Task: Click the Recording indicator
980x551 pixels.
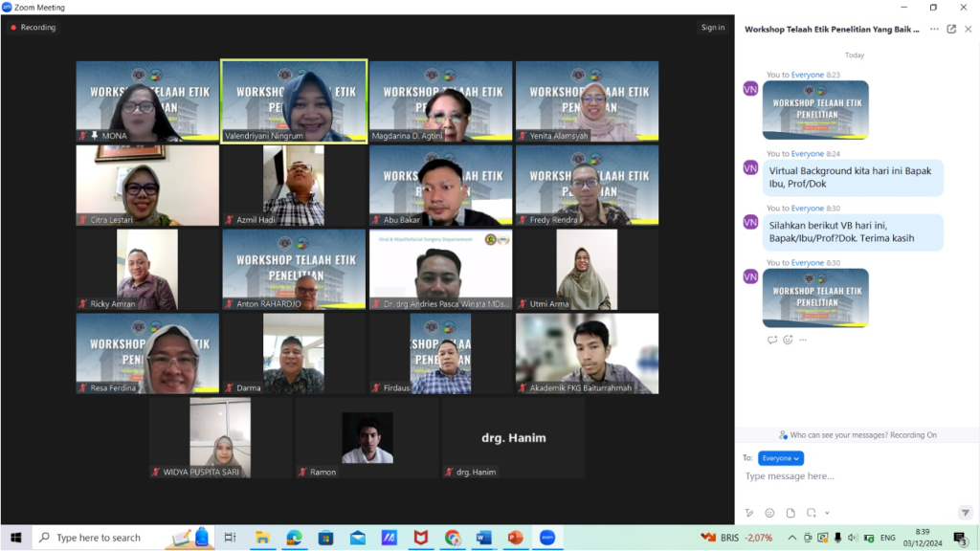Action: [x=33, y=28]
